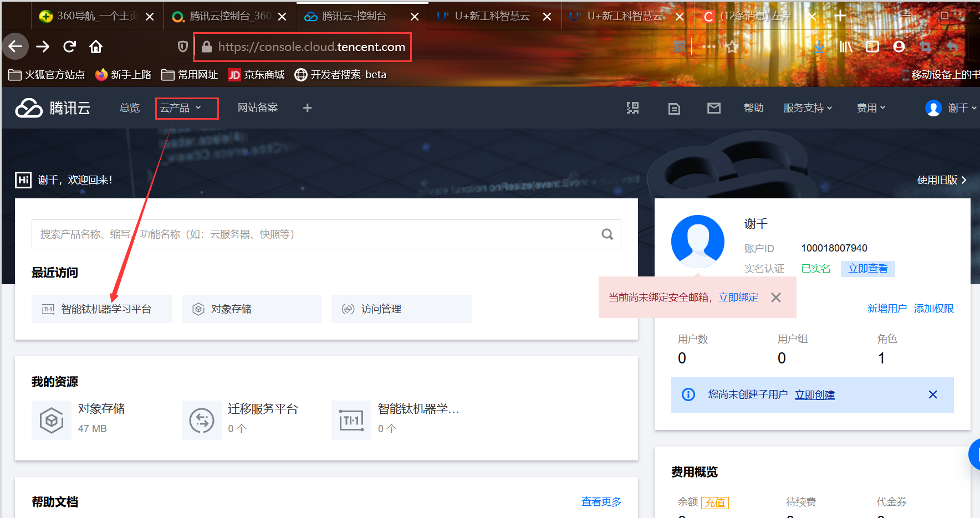Open 对象存储 in recent visits
The width and height of the screenshot is (980, 518).
point(252,309)
